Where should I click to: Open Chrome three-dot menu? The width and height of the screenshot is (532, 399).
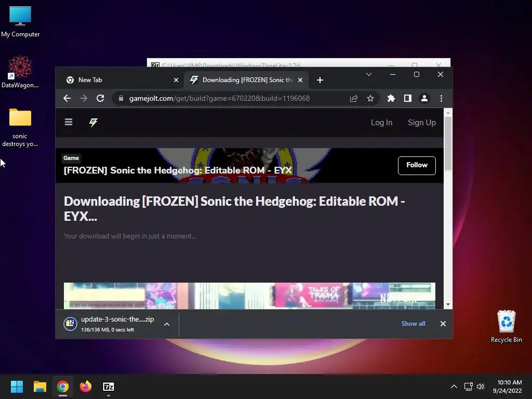(441, 98)
